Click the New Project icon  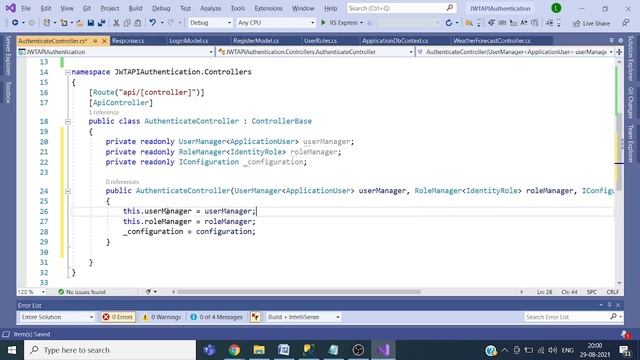(x=47, y=23)
